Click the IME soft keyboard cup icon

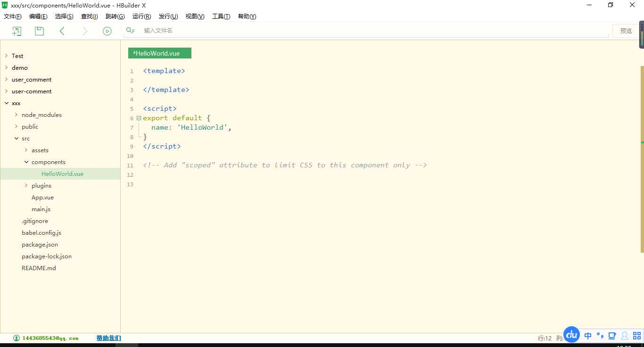click(612, 336)
